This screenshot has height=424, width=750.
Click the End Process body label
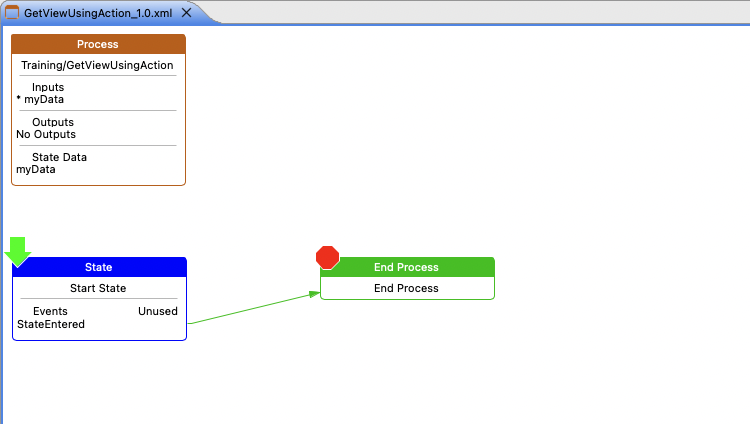click(x=406, y=288)
